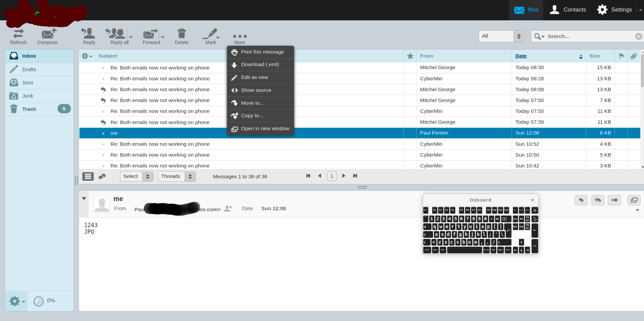Open the Threads dropdown
This screenshot has width=644, height=321.
click(176, 176)
